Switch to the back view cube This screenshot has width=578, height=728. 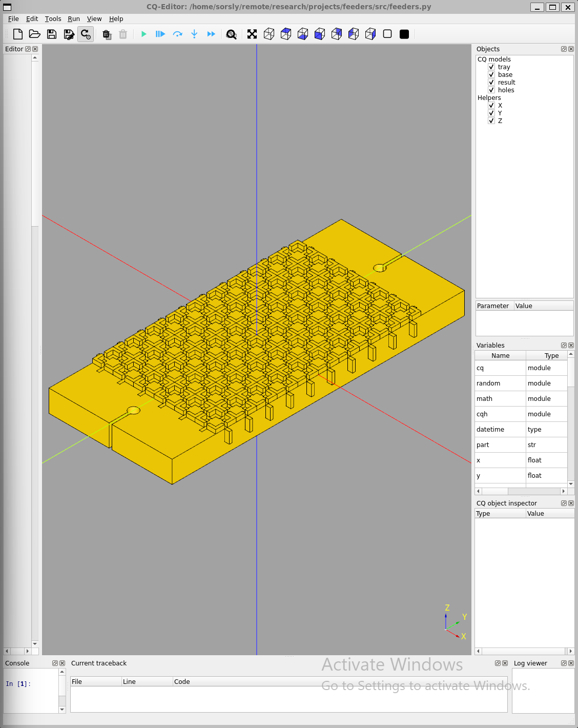tap(337, 34)
